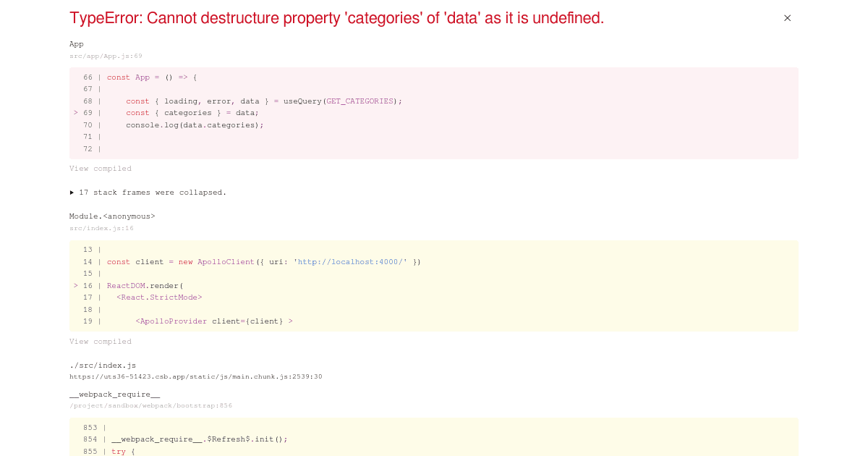This screenshot has height=456, width=868.
Task: Open the src/index.js:16 file path
Action: (x=101, y=229)
